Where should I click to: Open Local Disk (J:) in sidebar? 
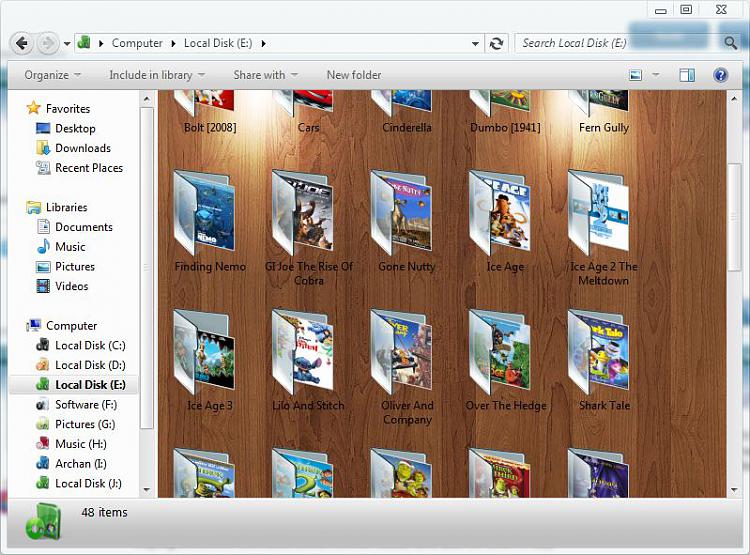tap(88, 483)
